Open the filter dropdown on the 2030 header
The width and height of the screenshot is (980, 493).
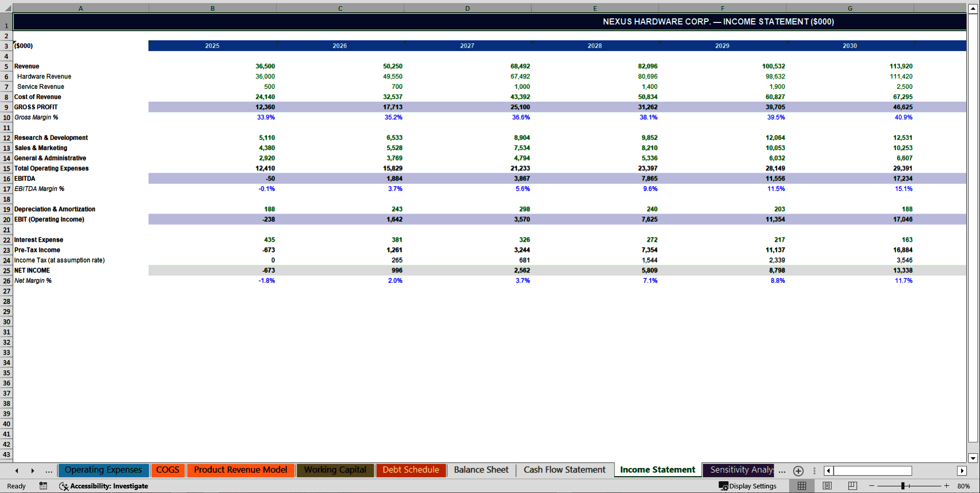[x=916, y=43]
